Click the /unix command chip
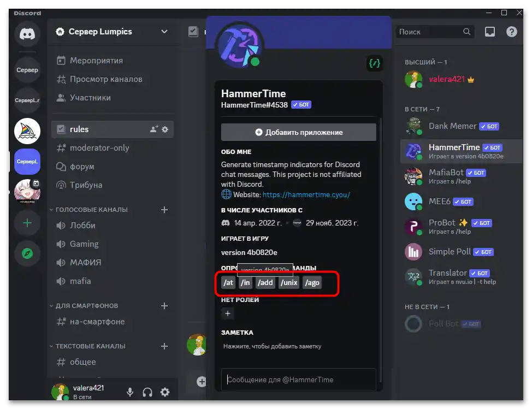The width and height of the screenshot is (532, 409). (x=289, y=282)
